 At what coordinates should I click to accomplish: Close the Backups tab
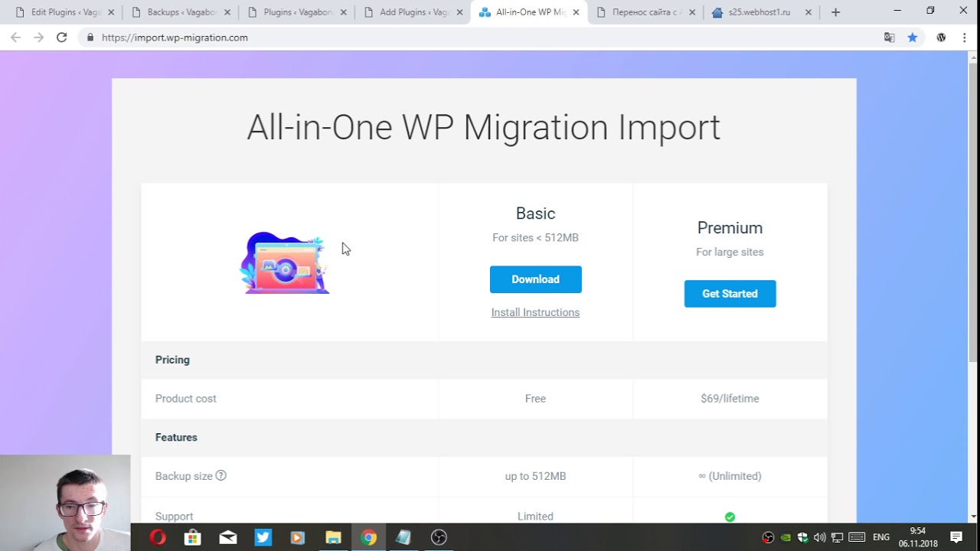click(x=227, y=12)
